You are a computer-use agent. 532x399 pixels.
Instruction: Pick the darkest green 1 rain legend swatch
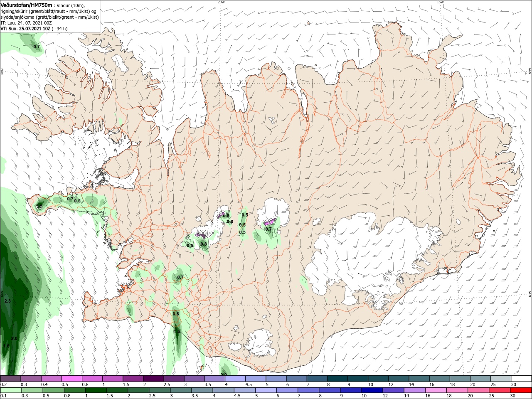(x=95, y=390)
